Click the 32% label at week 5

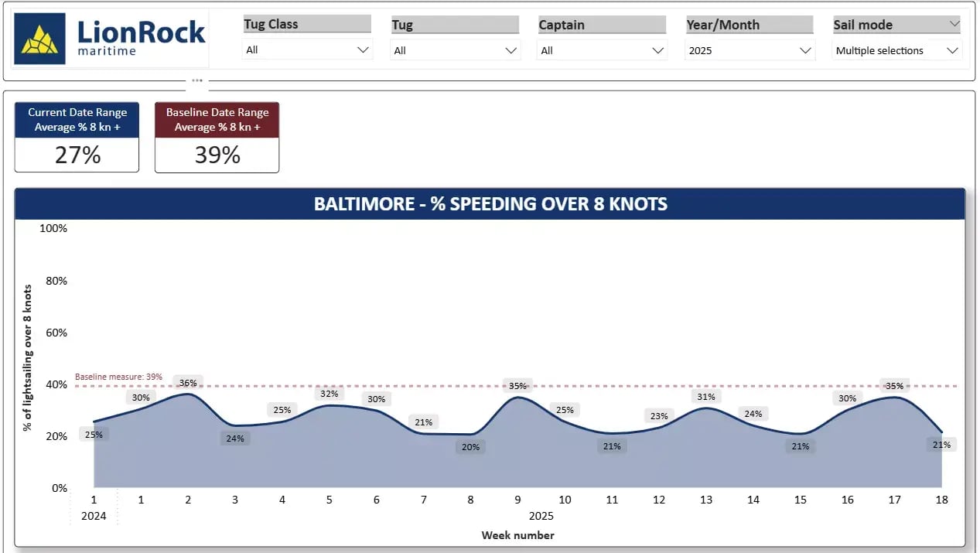(329, 394)
